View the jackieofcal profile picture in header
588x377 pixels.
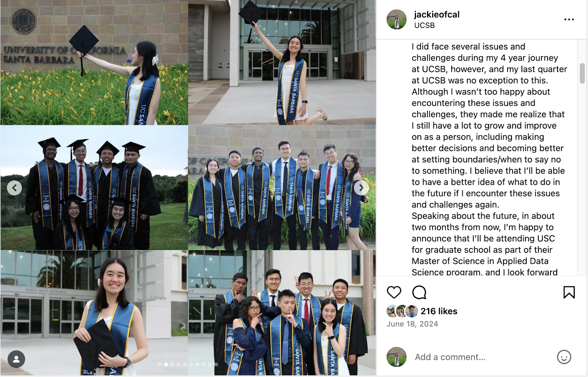397,19
